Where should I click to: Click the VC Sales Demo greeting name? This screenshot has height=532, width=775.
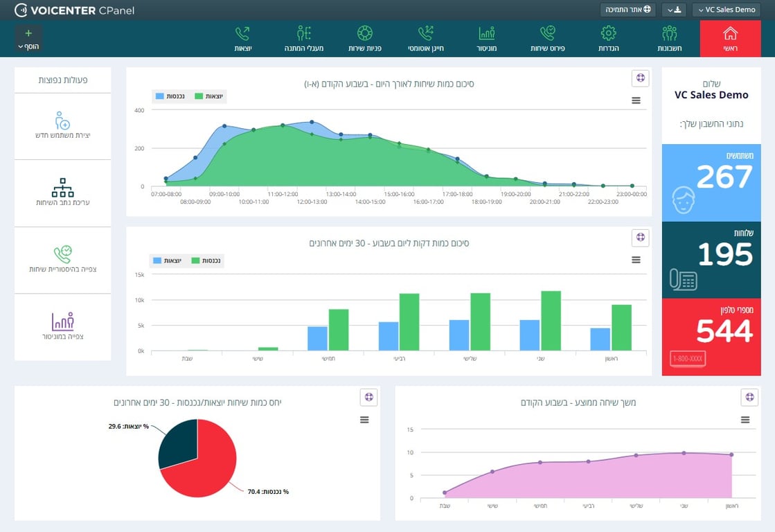711,95
